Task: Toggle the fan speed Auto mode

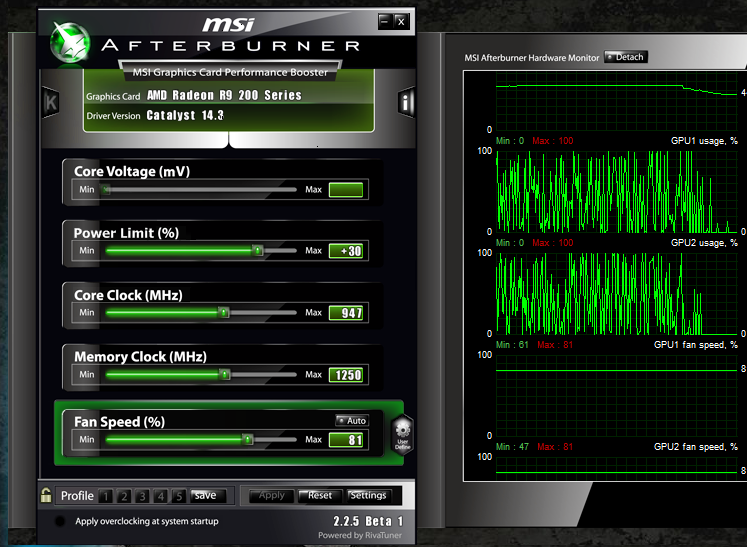Action: 352,420
